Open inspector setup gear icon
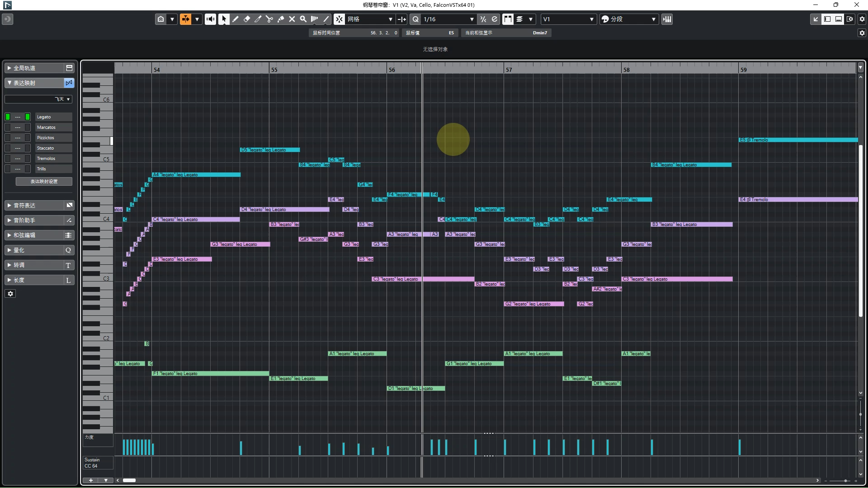Image resolution: width=868 pixels, height=488 pixels. click(10, 294)
